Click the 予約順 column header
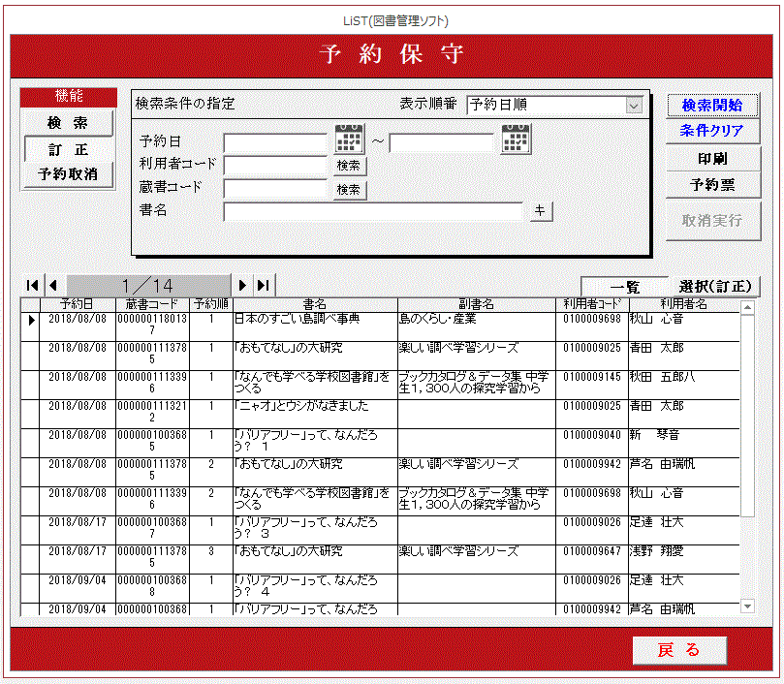 [211, 304]
